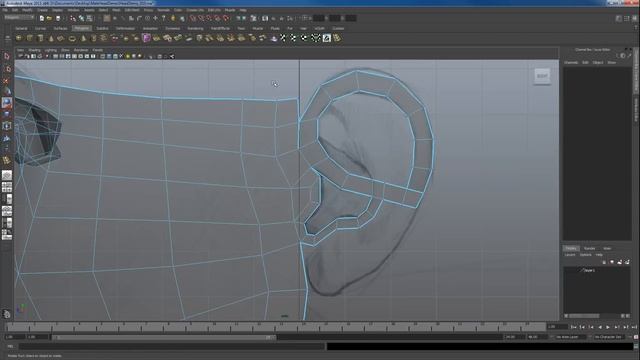The image size is (640, 360).
Task: Click the leftmost sidebar toggle icon at top right
Action: point(619,18)
